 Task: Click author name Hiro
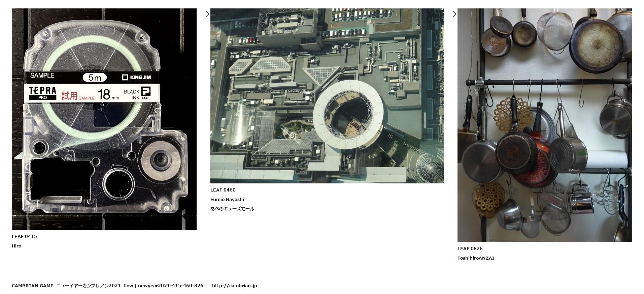point(16,246)
